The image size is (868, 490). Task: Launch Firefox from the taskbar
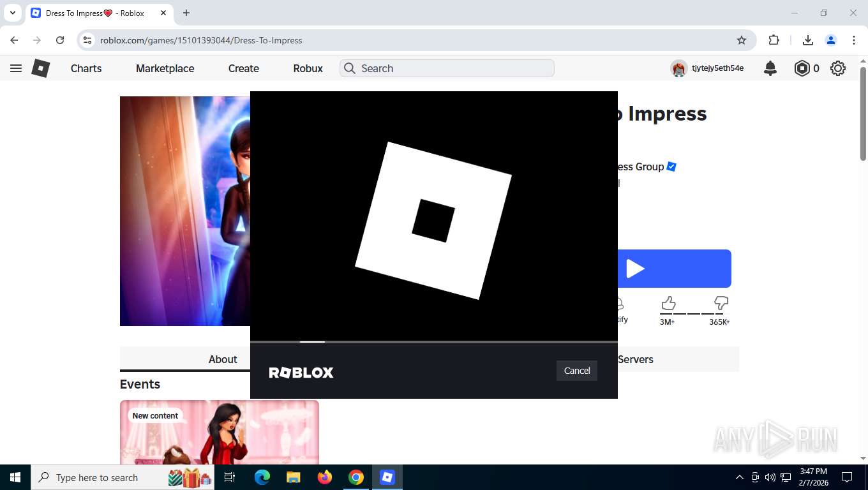point(325,477)
